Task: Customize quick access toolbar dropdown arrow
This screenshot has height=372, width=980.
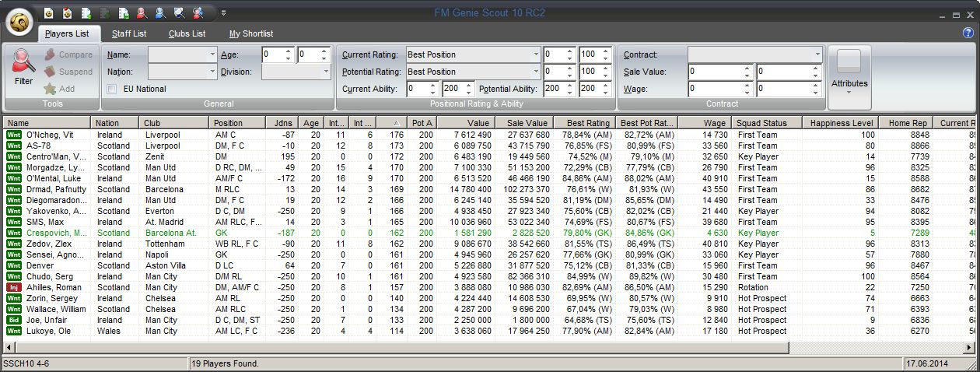Action: click(224, 12)
